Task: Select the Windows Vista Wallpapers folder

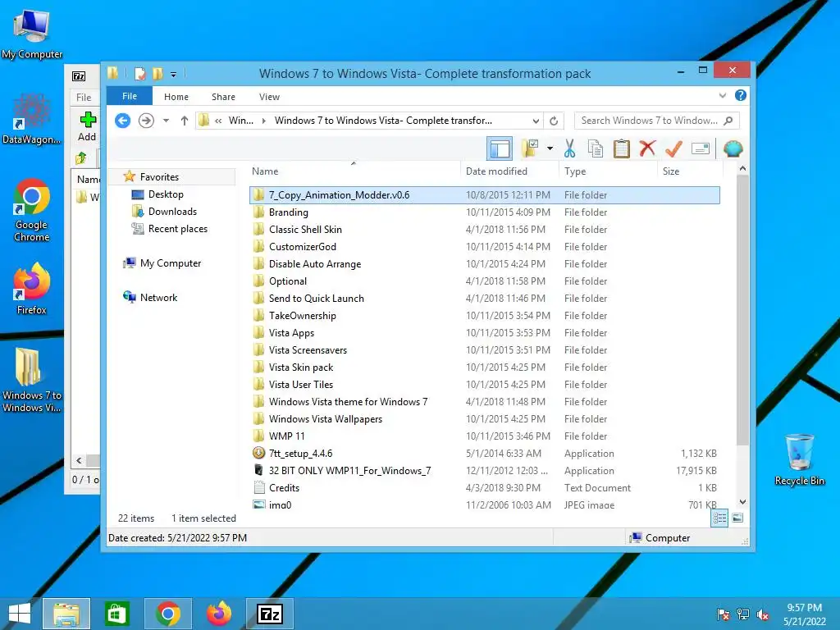Action: [485, 419]
